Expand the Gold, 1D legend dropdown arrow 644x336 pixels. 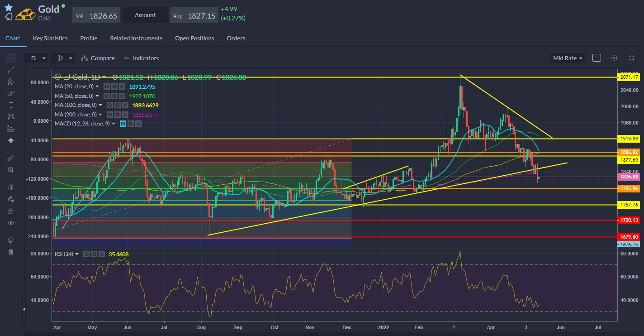point(104,77)
